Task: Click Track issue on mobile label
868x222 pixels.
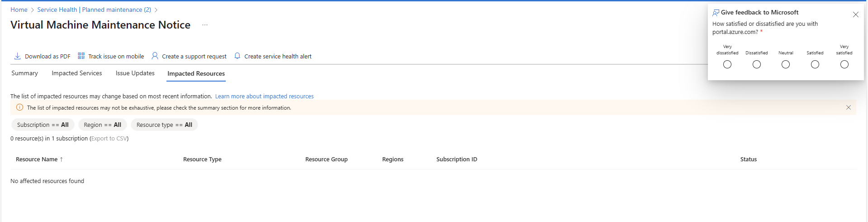Action: coord(116,56)
